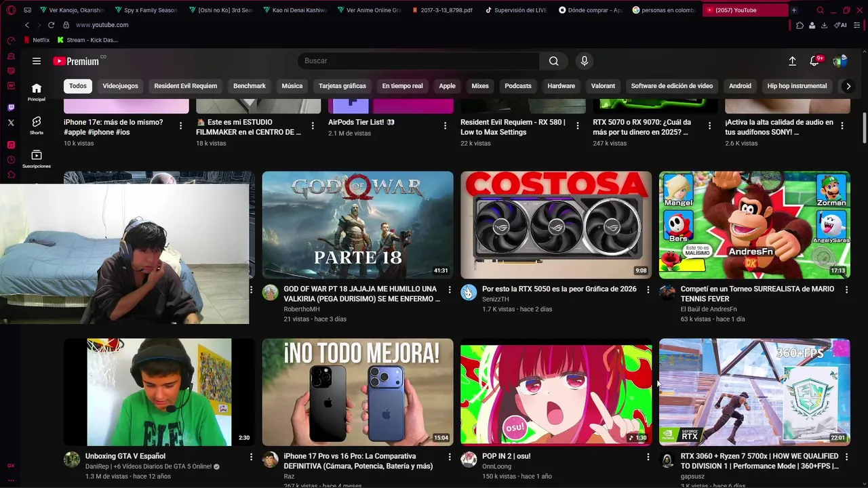
Task: Open the AI assistant button in toolbar
Action: click(x=840, y=25)
